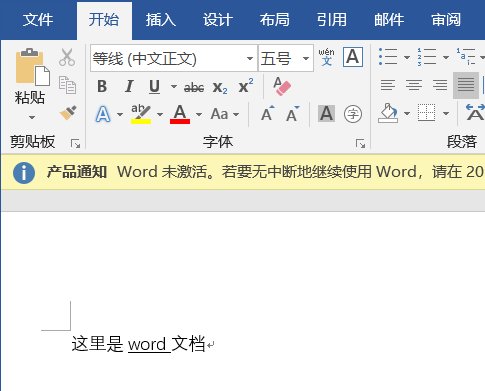Switch to the 设计 Design tab

[218, 20]
